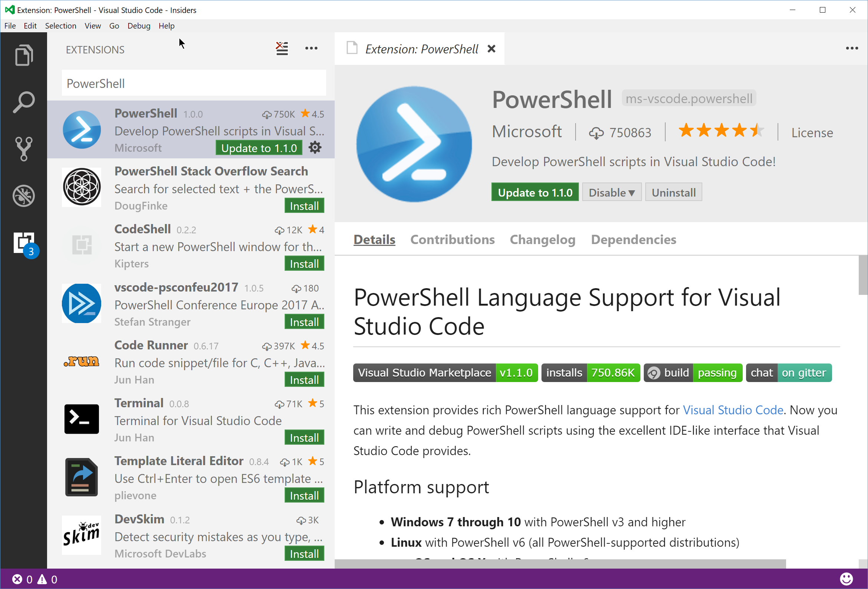The height and width of the screenshot is (589, 868).
Task: Minimize the VS Code window
Action: tap(792, 10)
